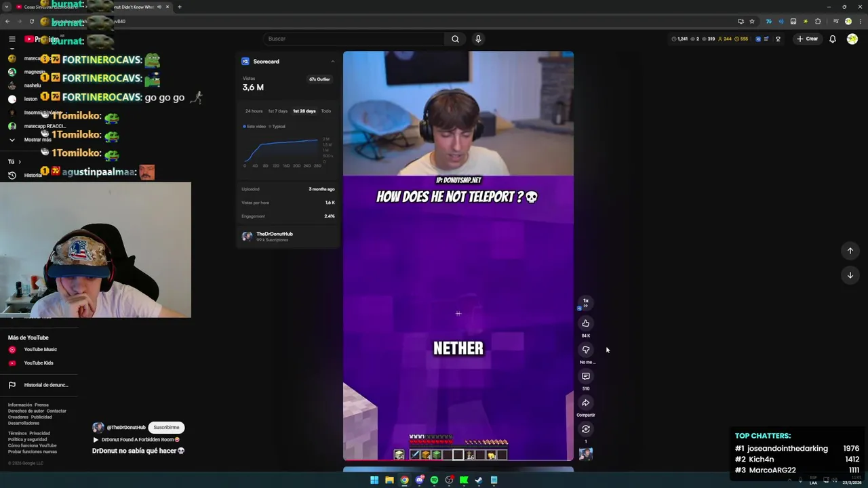This screenshot has width=868, height=488.
Task: Open YouTube notifications bell
Action: 833,39
